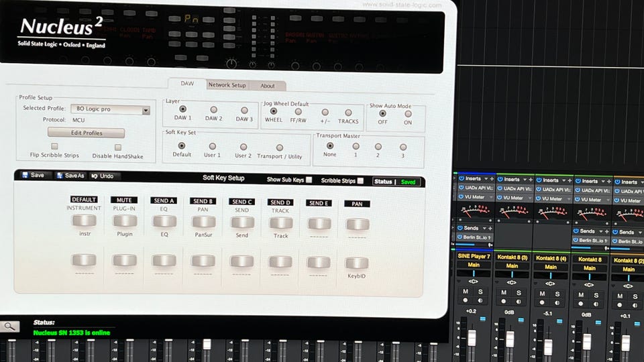The height and width of the screenshot is (362, 644).
Task: Click stereo <C> icon on Kontakt 8 (3) strip
Action: tap(511, 282)
